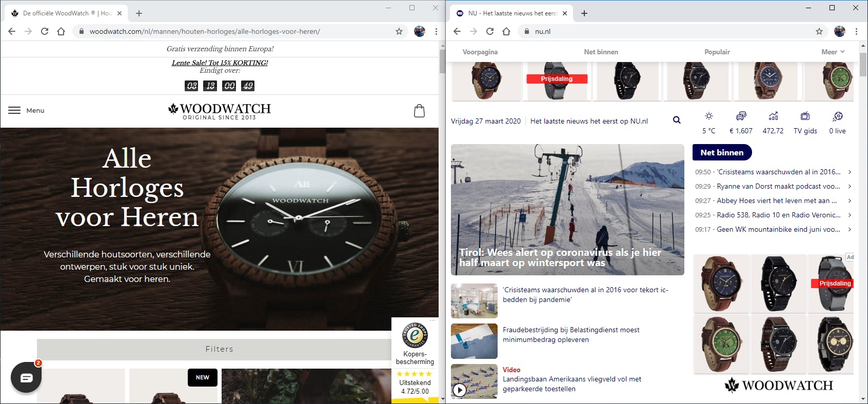Click forward arrow in NU.nl browser window

coord(474,31)
